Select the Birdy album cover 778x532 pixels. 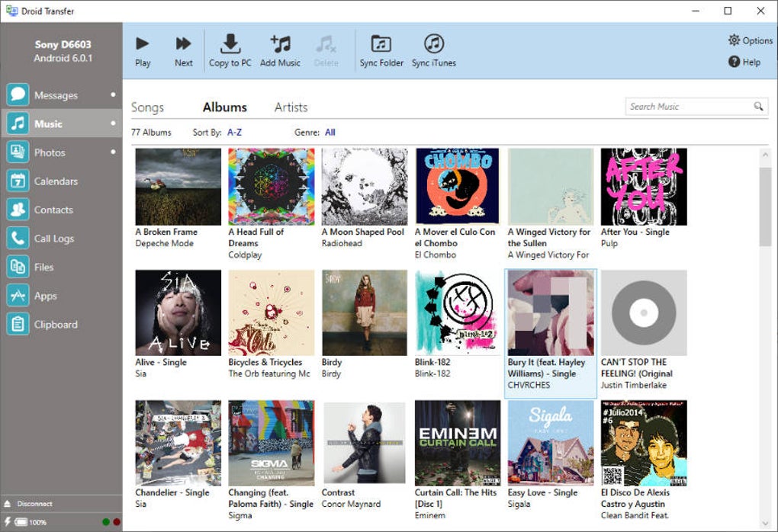pyautogui.click(x=365, y=312)
